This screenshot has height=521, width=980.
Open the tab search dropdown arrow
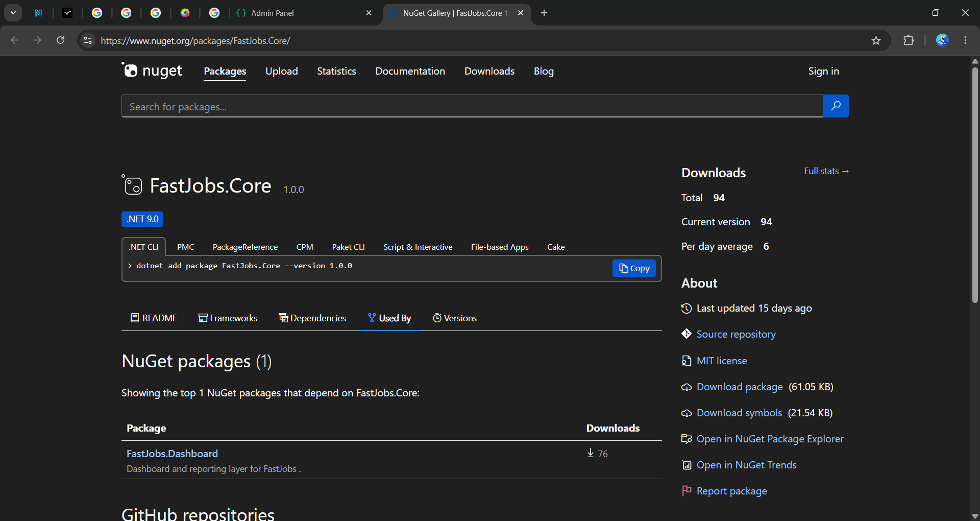point(13,13)
